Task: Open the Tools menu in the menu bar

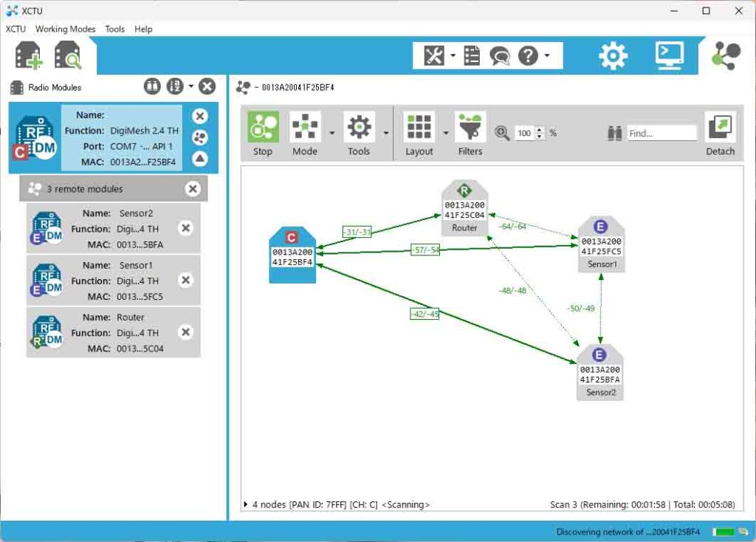Action: [114, 29]
